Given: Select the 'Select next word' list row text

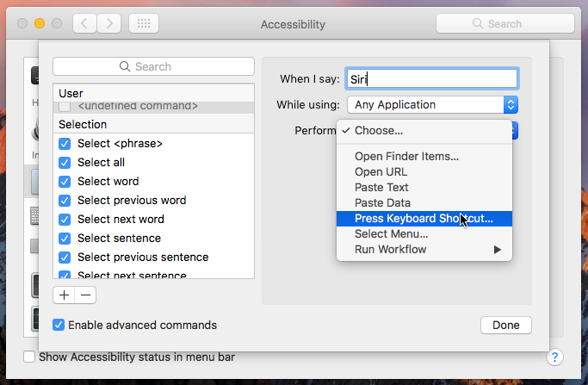Looking at the screenshot, I should coord(121,219).
